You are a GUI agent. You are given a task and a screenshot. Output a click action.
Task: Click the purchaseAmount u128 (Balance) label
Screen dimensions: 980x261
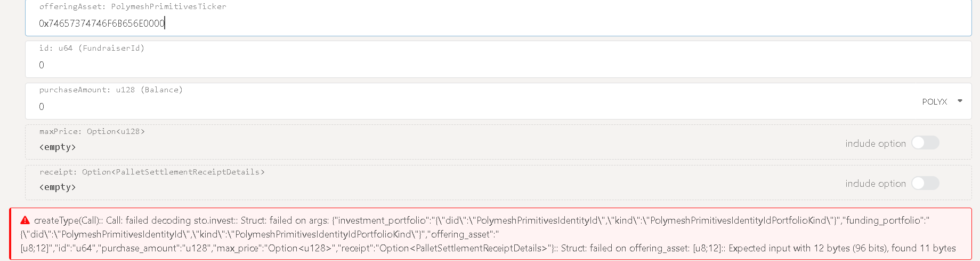pos(111,90)
